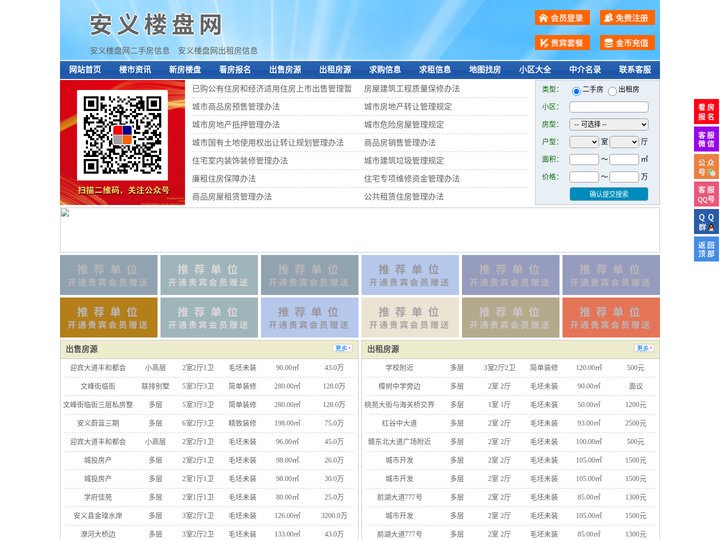
Task: Open the 新房楼盘 menu item
Action: pyautogui.click(x=185, y=70)
